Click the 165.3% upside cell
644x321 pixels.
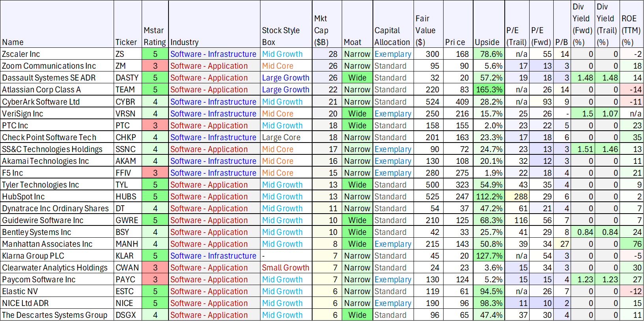(489, 90)
